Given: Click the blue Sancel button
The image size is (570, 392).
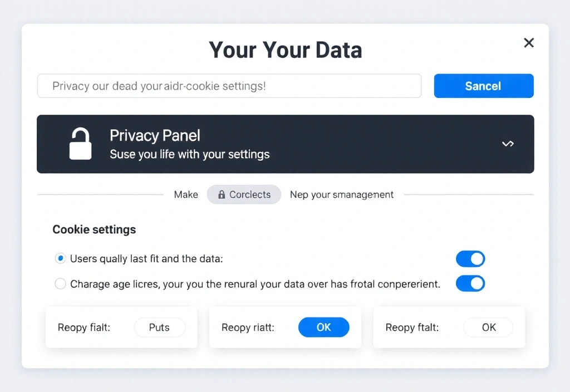Looking at the screenshot, I should 483,86.
